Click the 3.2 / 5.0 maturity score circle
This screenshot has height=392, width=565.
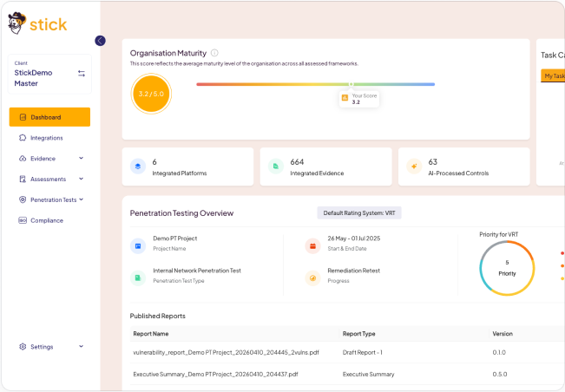click(x=151, y=94)
